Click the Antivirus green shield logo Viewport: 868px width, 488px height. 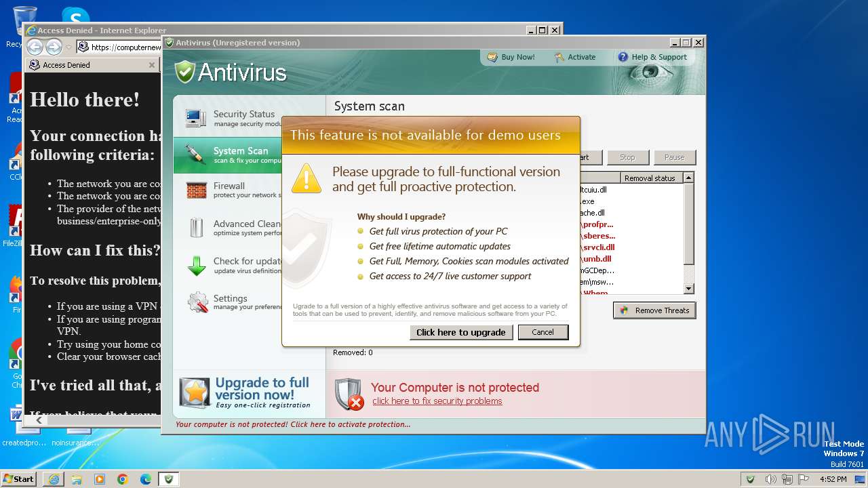tap(184, 72)
